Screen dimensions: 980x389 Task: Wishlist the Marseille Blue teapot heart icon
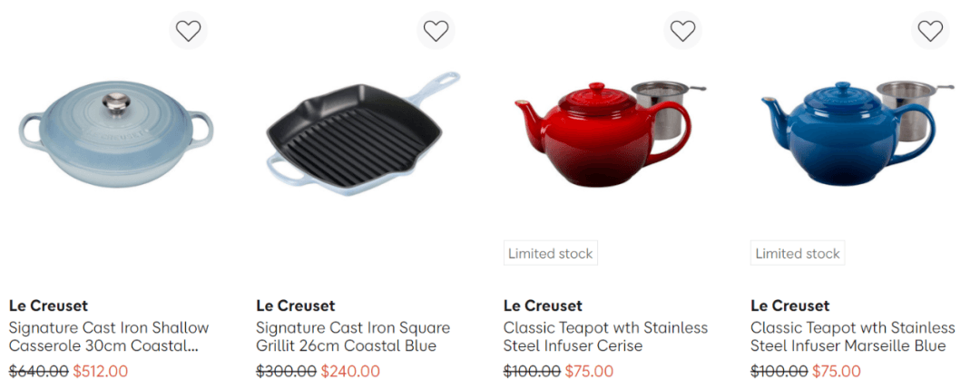(930, 30)
